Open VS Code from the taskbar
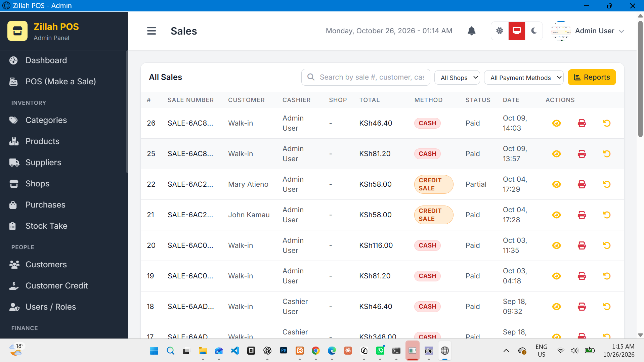The height and width of the screenshot is (362, 644). (x=235, y=351)
